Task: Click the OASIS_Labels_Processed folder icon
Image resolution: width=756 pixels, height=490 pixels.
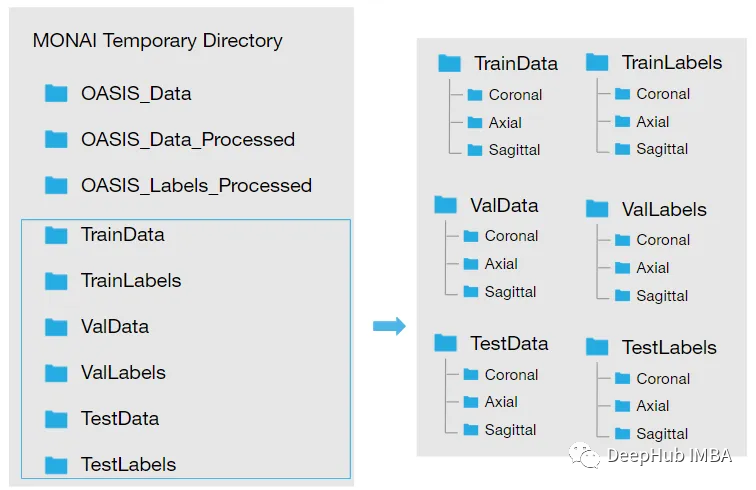Action: 56,185
